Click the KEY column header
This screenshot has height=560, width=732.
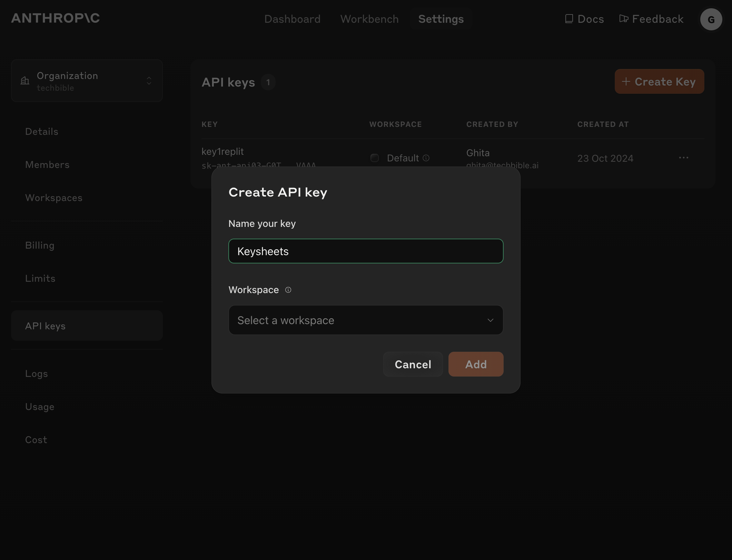pos(209,124)
